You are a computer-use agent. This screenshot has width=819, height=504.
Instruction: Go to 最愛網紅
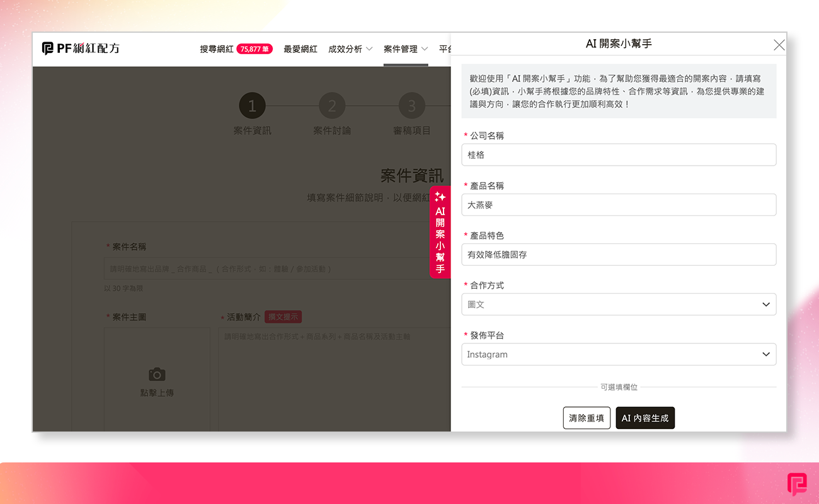301,49
